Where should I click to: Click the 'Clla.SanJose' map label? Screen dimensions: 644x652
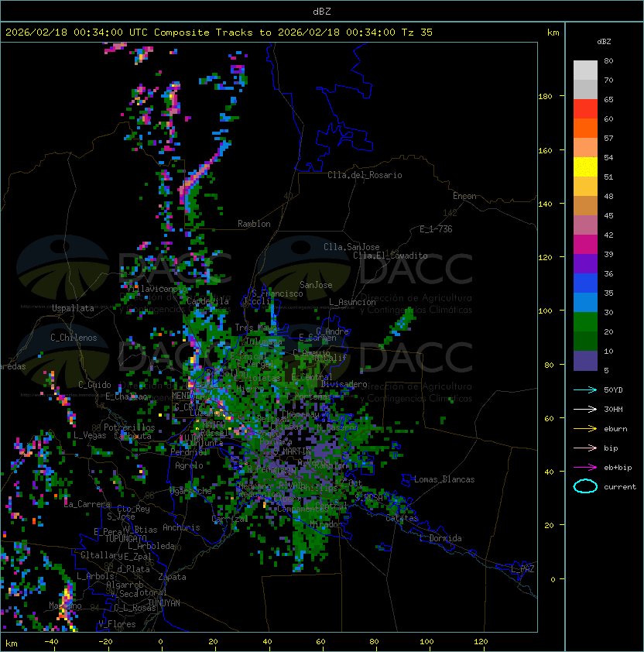[x=351, y=247]
